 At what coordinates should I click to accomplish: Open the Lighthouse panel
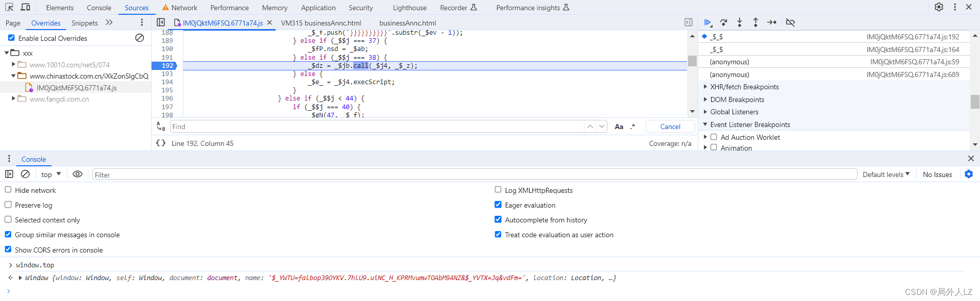tap(409, 8)
